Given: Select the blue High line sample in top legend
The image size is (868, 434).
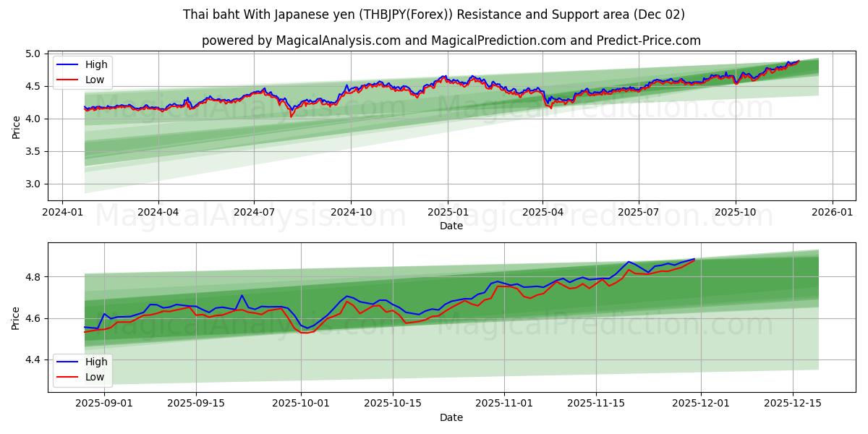Looking at the screenshot, I should pos(69,64).
